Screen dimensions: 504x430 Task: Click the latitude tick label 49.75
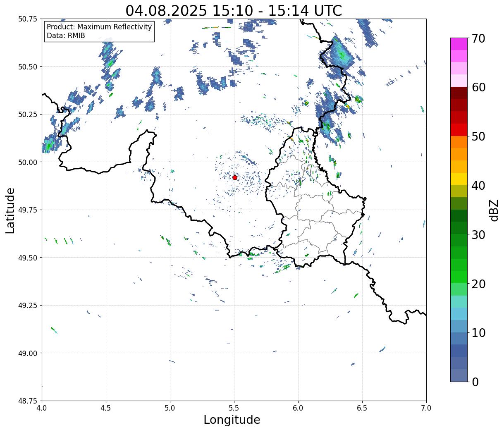pos(28,210)
